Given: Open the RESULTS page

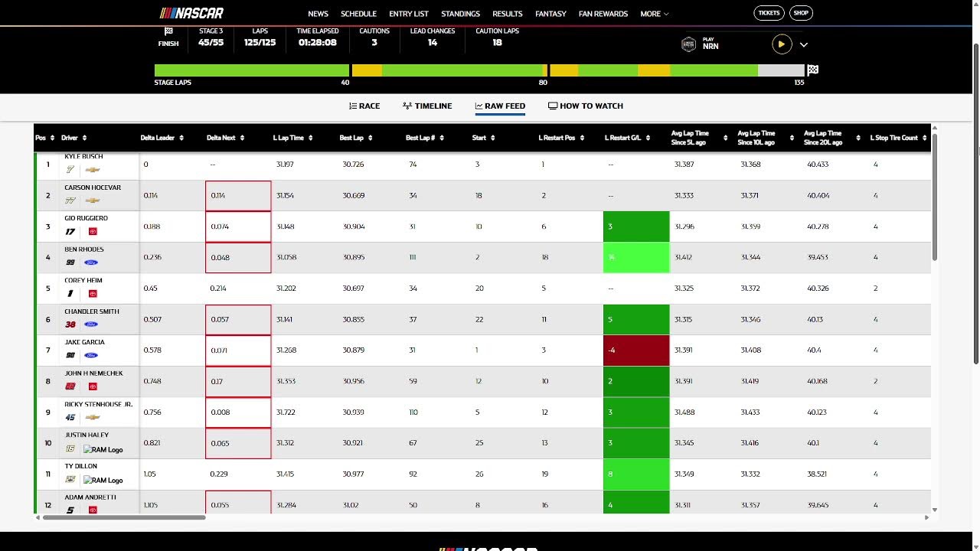Looking at the screenshot, I should coord(507,14).
